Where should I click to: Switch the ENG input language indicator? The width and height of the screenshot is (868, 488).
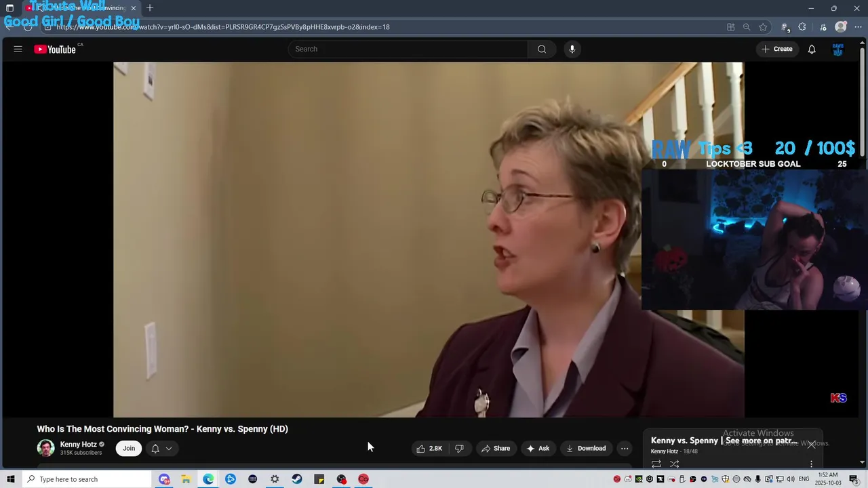tap(804, 479)
